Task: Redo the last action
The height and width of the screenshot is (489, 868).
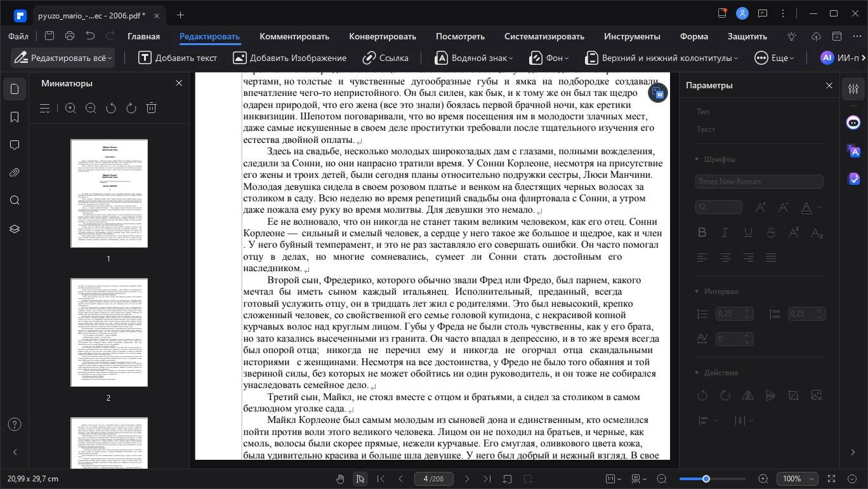Action: (110, 36)
